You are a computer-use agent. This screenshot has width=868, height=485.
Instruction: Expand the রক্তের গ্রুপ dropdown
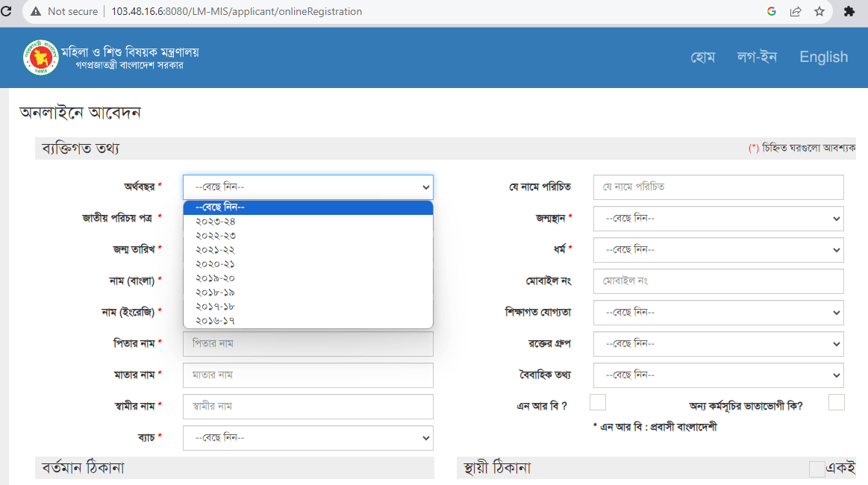tap(718, 344)
